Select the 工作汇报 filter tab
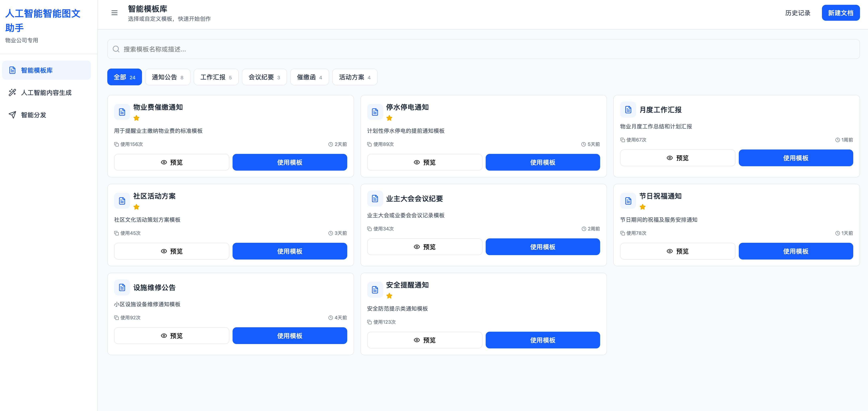 point(216,77)
